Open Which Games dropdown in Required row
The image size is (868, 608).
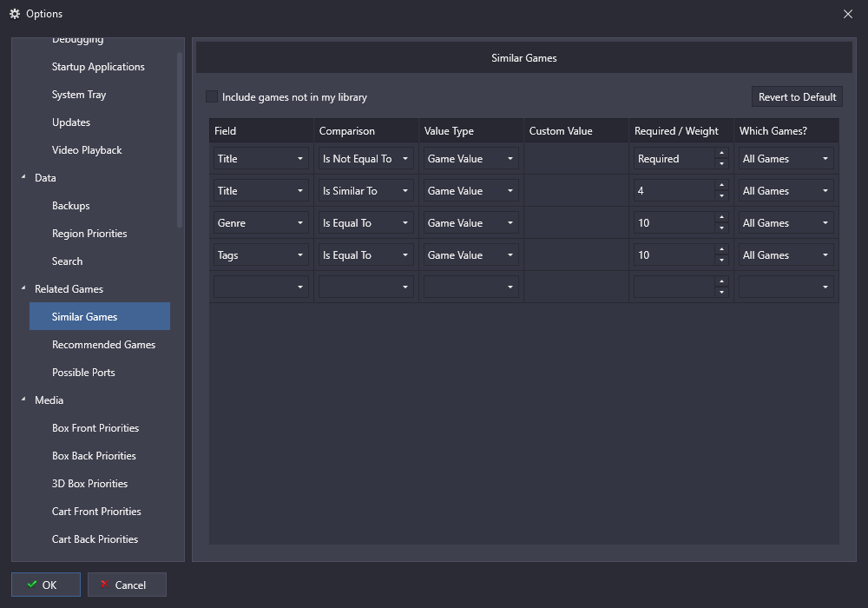pyautogui.click(x=786, y=158)
